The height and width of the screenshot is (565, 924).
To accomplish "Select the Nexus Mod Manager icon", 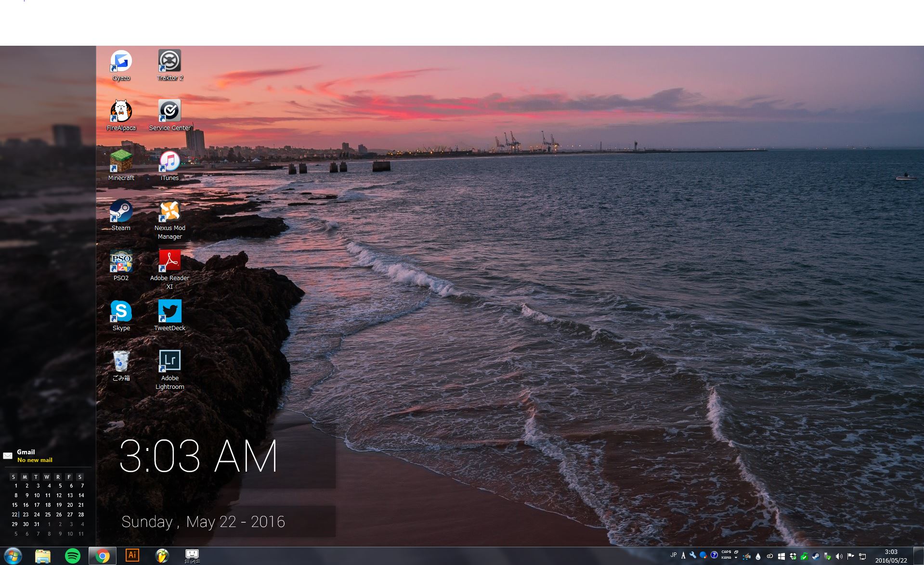I will point(169,212).
